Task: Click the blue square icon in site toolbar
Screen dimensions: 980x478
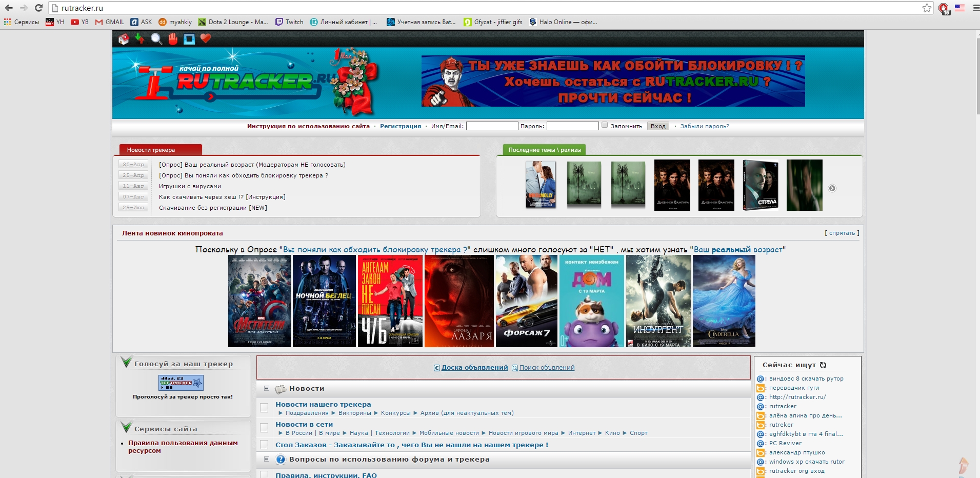Action: [189, 39]
